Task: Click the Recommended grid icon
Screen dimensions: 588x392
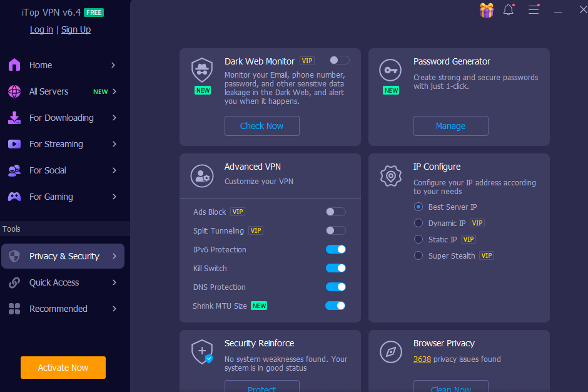Action: pyautogui.click(x=14, y=309)
